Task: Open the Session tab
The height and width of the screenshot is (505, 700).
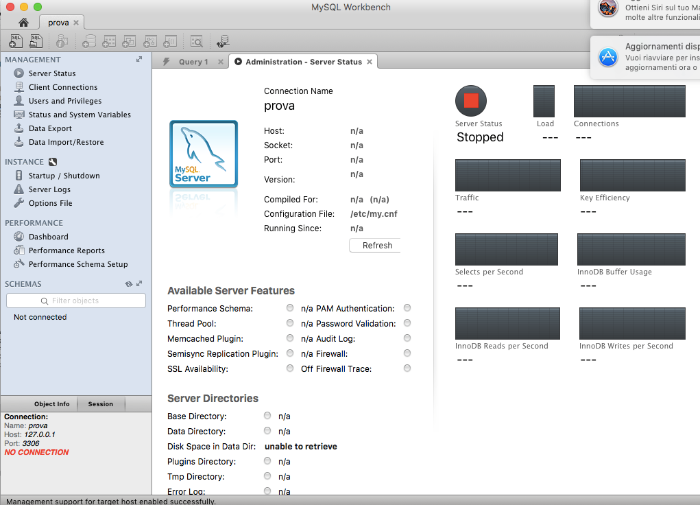Action: tap(100, 404)
